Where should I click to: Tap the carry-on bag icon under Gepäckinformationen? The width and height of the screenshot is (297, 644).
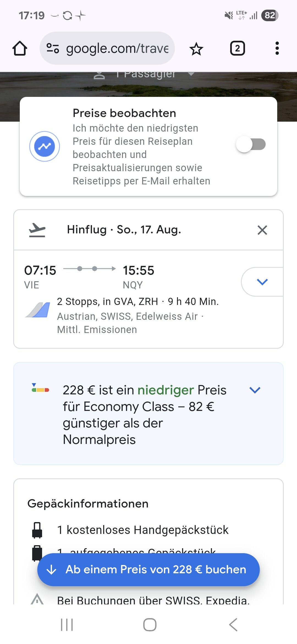[x=37, y=530]
